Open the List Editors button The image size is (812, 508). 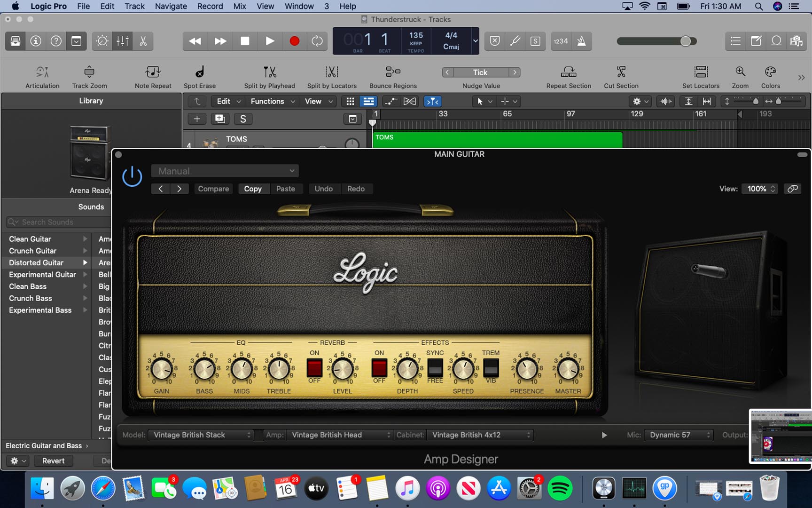click(736, 41)
